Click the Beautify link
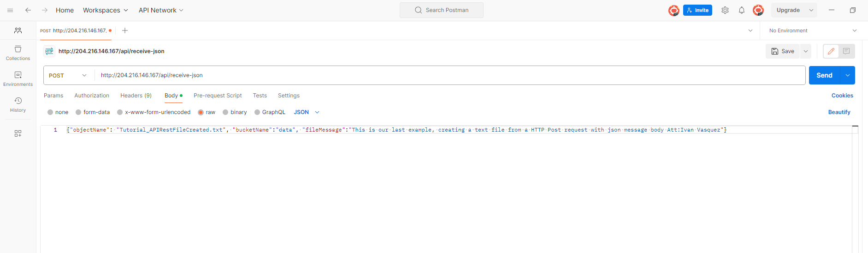The height and width of the screenshot is (253, 868). 839,112
